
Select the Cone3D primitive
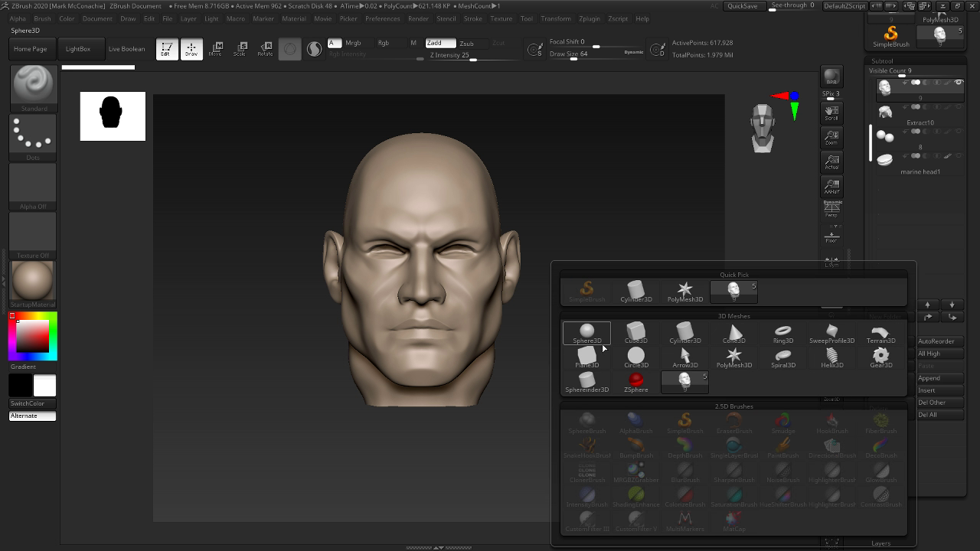[x=733, y=334]
